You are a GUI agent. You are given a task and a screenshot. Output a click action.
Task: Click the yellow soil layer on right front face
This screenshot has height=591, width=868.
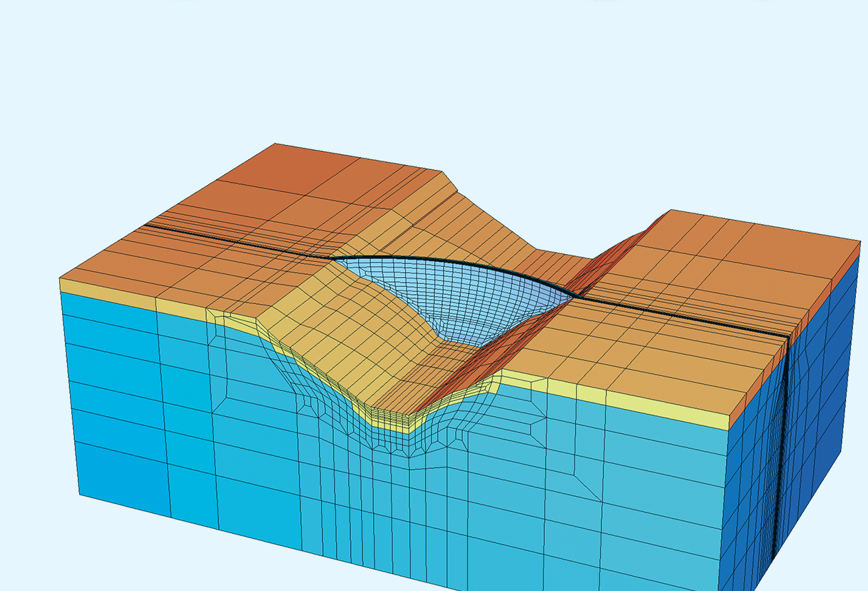pyautogui.click(x=642, y=402)
